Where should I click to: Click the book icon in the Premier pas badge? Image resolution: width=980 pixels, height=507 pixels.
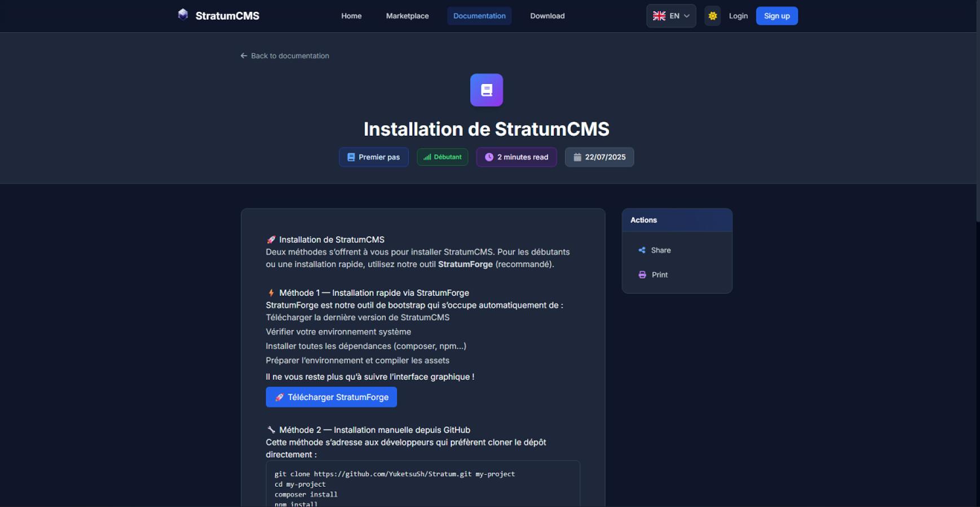click(x=350, y=157)
